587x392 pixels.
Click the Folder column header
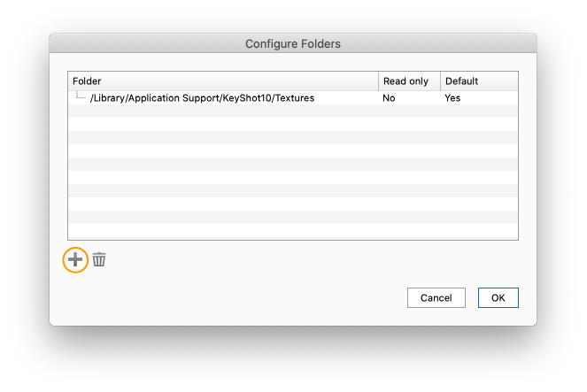pos(221,81)
